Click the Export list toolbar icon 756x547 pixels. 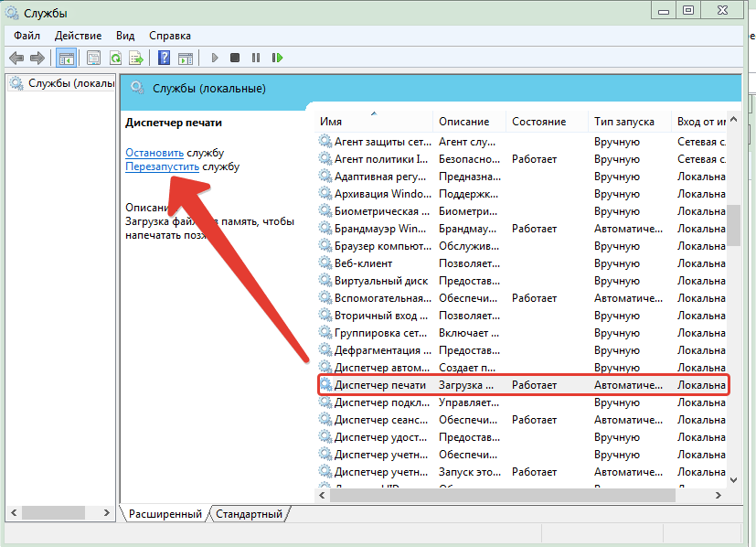(x=137, y=59)
